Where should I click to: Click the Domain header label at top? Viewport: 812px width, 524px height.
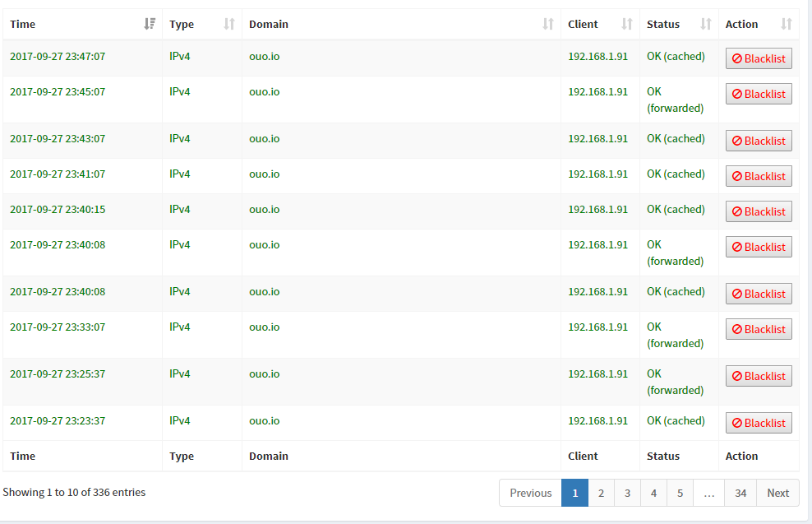tap(269, 24)
